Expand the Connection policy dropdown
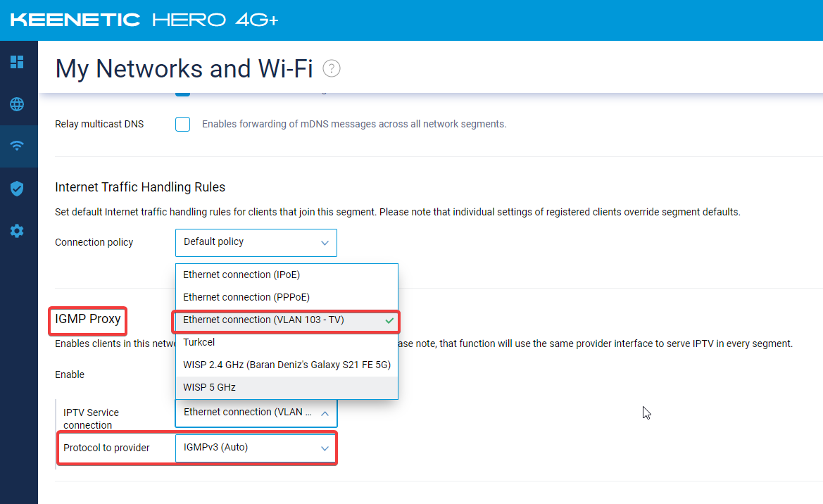The image size is (823, 504). point(256,243)
